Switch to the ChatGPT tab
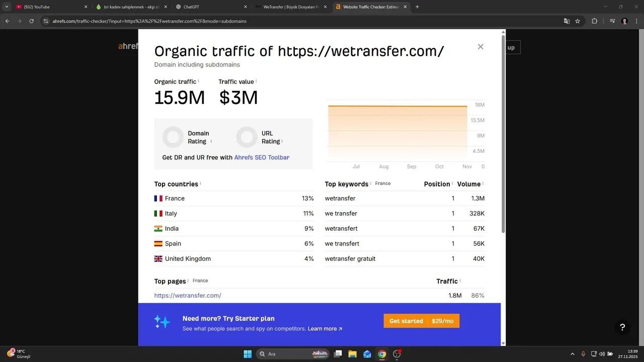Image resolution: width=644 pixels, height=362 pixels. click(x=211, y=7)
